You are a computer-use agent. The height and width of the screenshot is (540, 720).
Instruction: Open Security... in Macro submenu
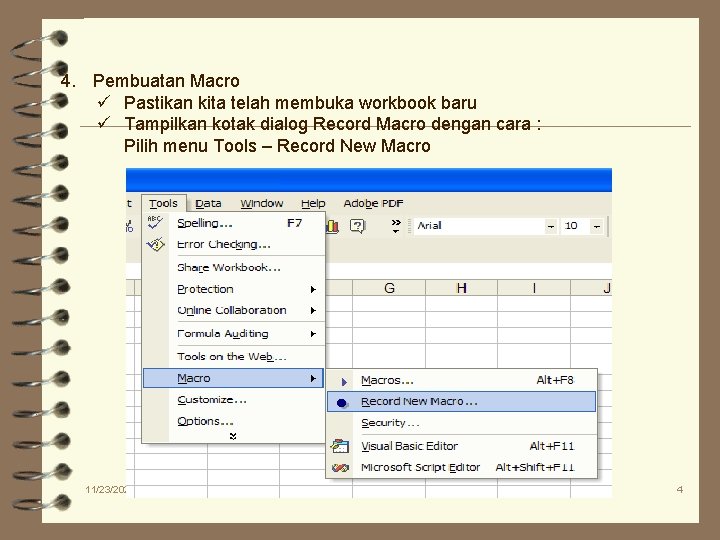click(x=461, y=423)
